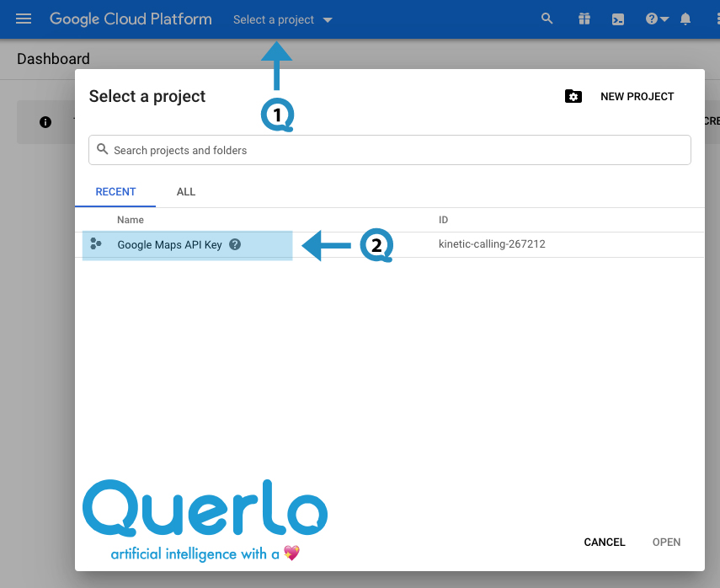Expand the Select a project dropdown
720x588 pixels.
point(282,19)
